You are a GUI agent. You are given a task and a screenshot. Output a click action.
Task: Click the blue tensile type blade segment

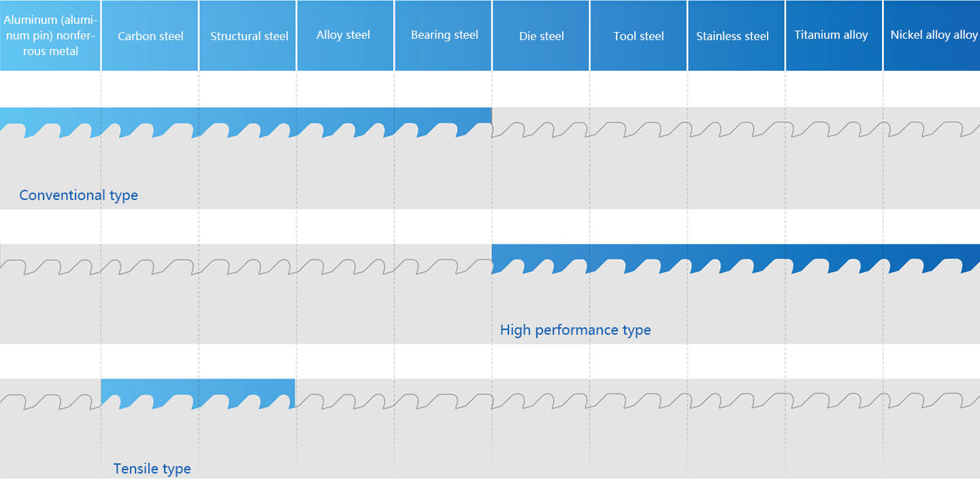tap(198, 393)
